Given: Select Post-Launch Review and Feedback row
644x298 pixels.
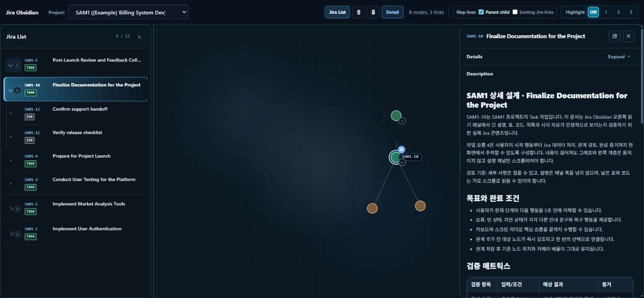Looking at the screenshot, I should point(76,65).
